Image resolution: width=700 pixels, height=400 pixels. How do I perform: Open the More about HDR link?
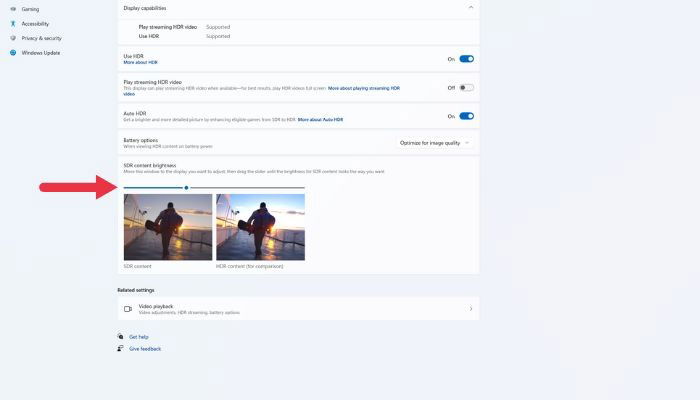click(x=141, y=62)
